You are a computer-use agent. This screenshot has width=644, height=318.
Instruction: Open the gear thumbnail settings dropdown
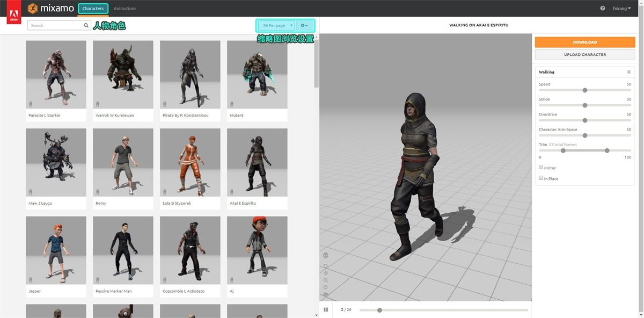[304, 25]
